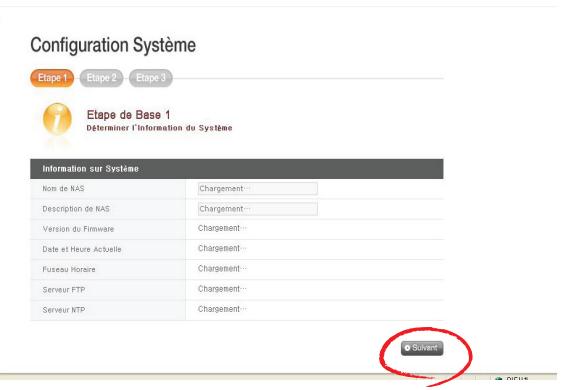Image resolution: width=562 pixels, height=390 pixels.
Task: Click the Information sur Système header
Action: pyautogui.click(x=237, y=169)
